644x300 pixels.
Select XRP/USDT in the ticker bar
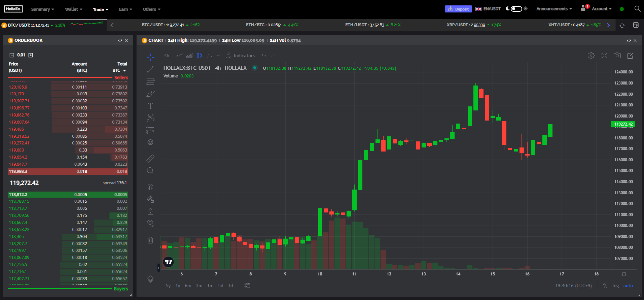pyautogui.click(x=474, y=25)
